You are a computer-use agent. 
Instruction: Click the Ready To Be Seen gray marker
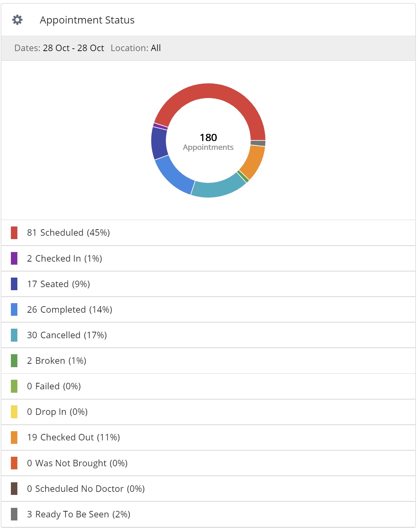pyautogui.click(x=14, y=514)
